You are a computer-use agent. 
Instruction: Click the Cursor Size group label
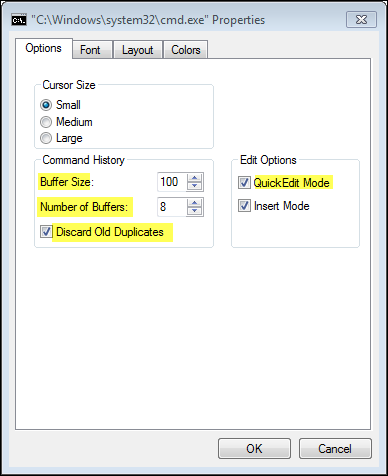pyautogui.click(x=69, y=85)
